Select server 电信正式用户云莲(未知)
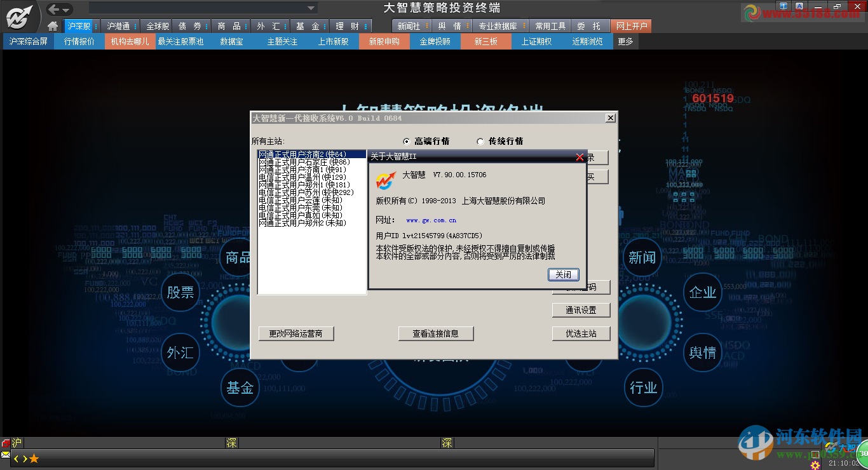The height and width of the screenshot is (470, 868). [312, 200]
